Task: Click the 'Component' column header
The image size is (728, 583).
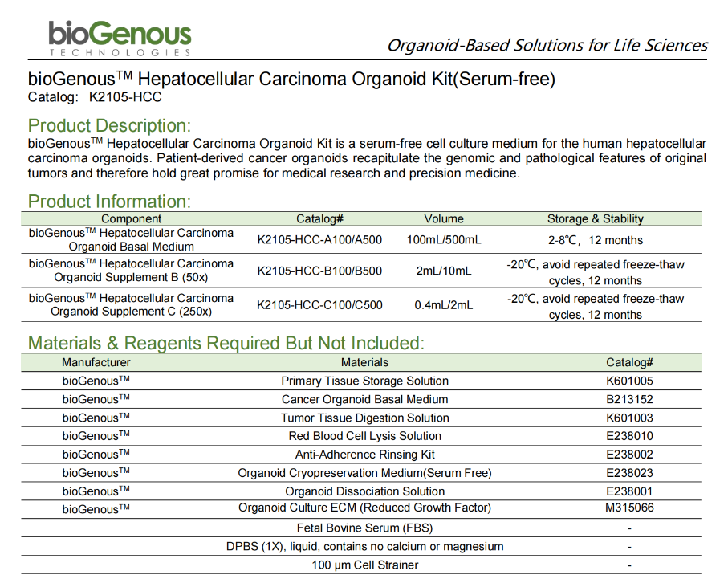Action: click(132, 218)
